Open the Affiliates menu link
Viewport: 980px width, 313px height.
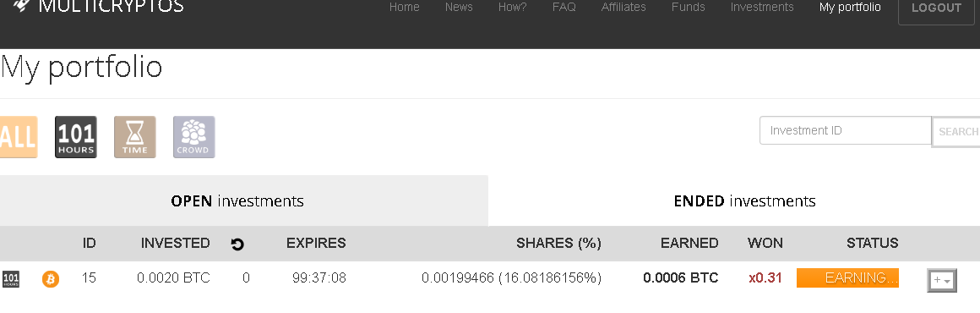(x=623, y=7)
